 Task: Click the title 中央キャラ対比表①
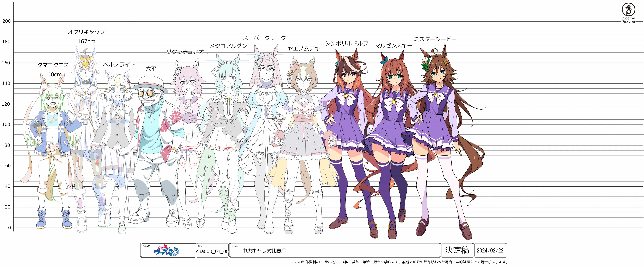(264, 251)
